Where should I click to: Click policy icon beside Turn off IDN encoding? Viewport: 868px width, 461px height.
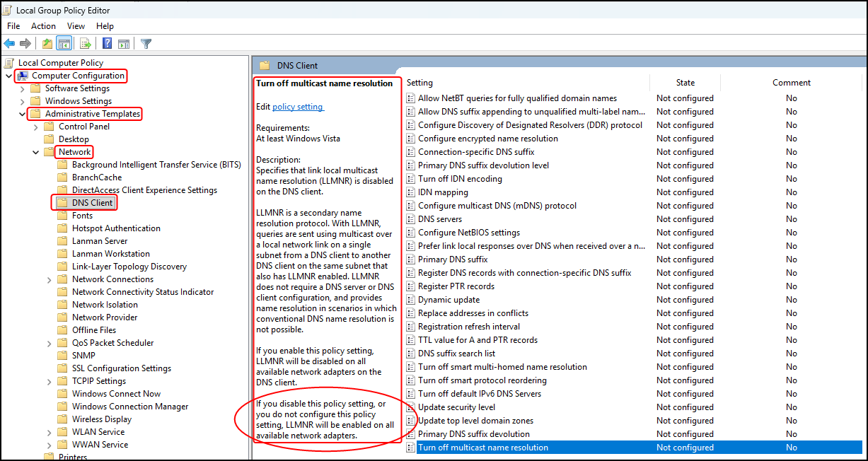coord(410,179)
